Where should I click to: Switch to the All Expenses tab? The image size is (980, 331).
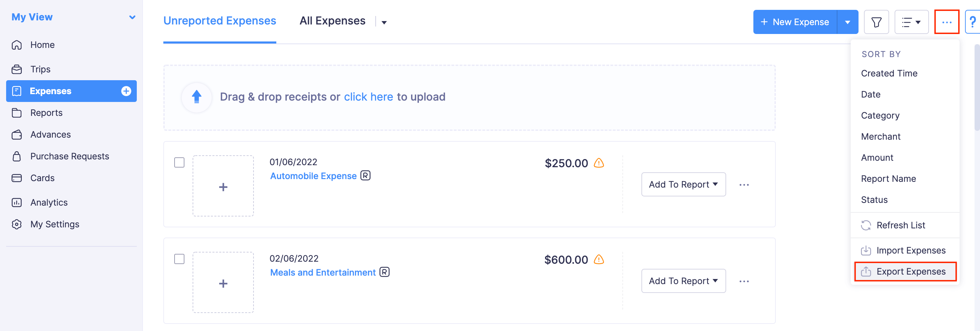(x=332, y=20)
